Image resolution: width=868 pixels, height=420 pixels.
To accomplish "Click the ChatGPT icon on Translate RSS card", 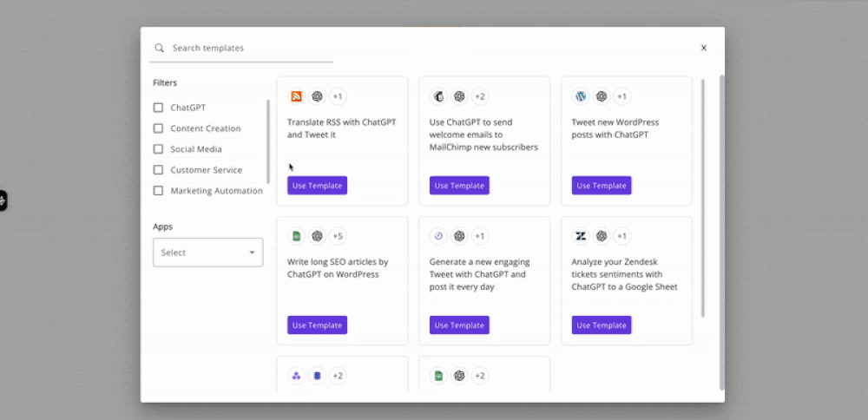I will pos(318,96).
